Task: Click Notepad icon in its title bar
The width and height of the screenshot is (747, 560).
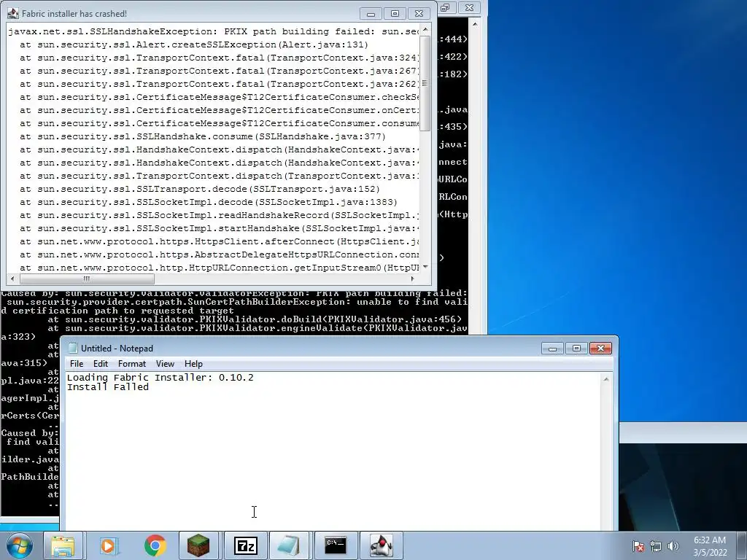Action: click(x=73, y=348)
